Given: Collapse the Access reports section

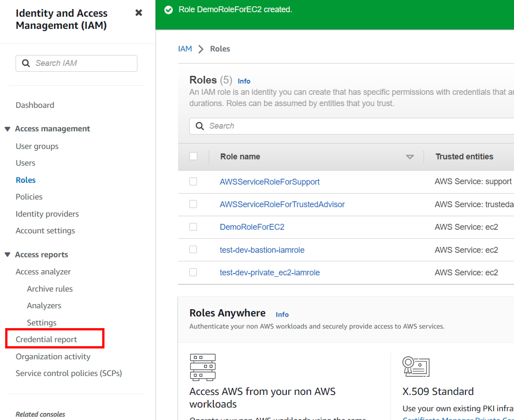Looking at the screenshot, I should tap(7, 255).
